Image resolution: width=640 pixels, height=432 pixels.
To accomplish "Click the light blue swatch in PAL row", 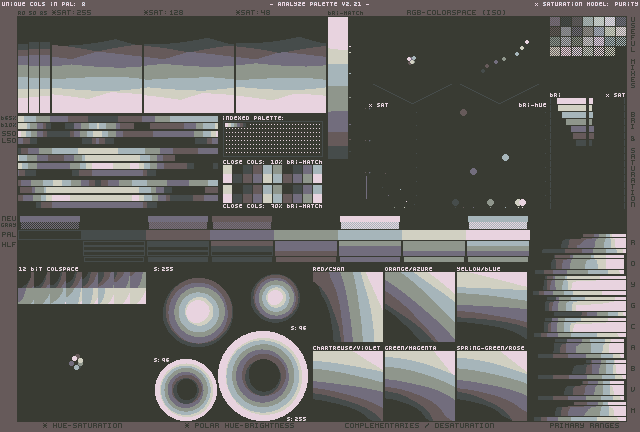I will [370, 235].
